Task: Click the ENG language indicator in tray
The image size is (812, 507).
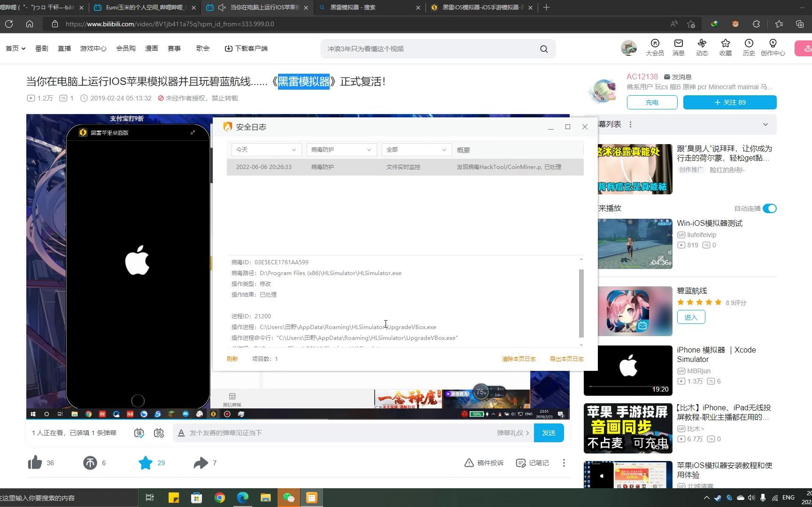Action: [789, 498]
